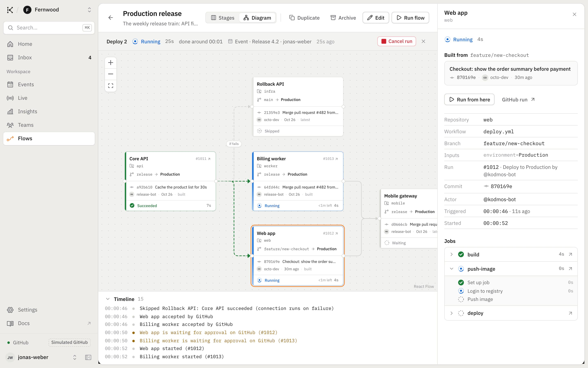Click the Duplicate button
Screen dimensions: 588x368
tap(304, 18)
